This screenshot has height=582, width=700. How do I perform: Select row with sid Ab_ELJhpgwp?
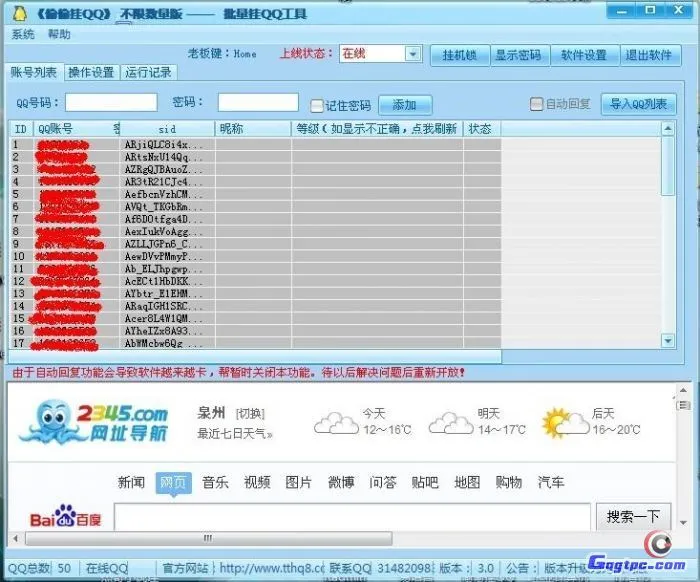coord(255,269)
